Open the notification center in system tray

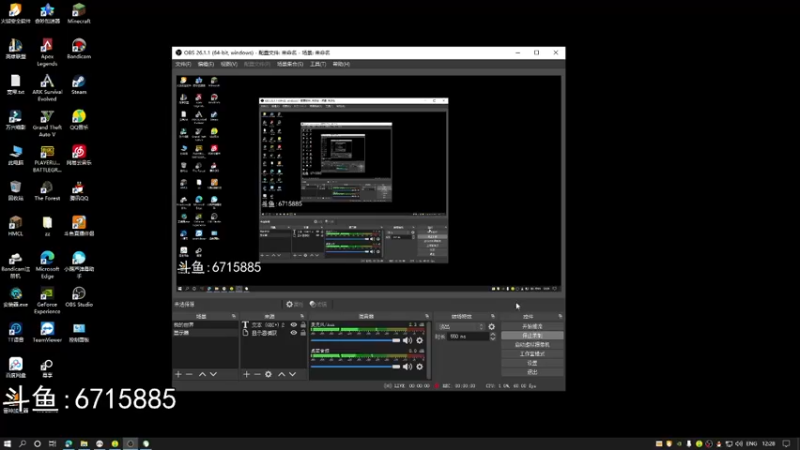(x=787, y=444)
